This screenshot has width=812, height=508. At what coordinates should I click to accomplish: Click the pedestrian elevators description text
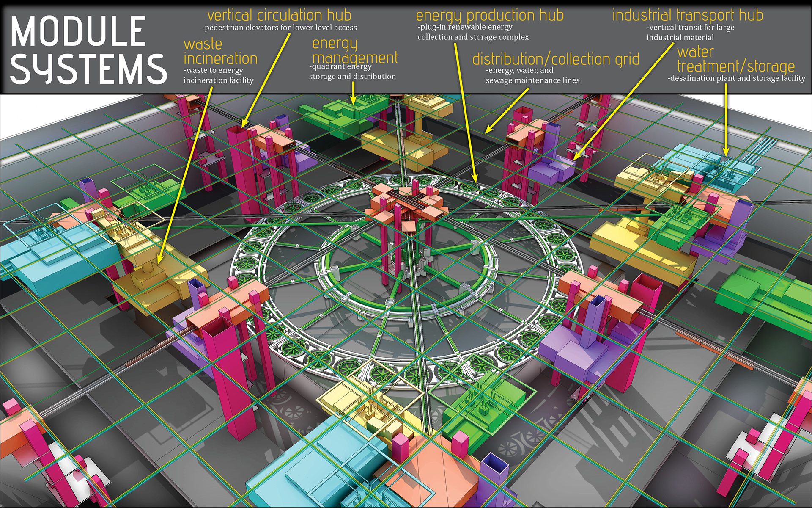(x=279, y=28)
